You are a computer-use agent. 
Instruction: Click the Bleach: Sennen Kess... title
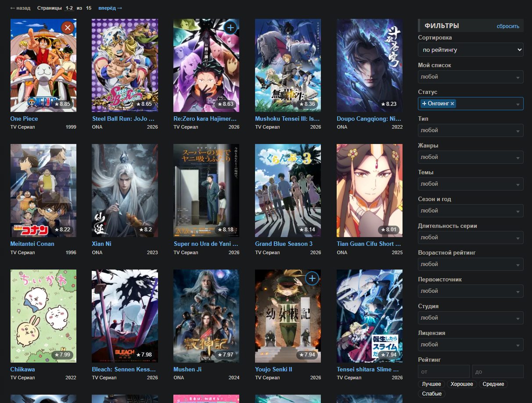coord(124,369)
